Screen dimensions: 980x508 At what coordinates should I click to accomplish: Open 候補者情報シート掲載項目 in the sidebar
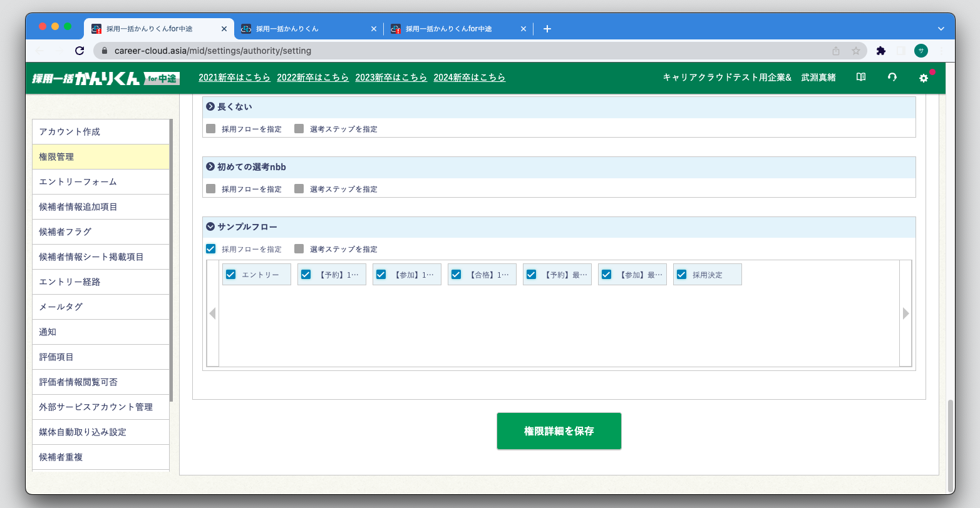click(101, 257)
